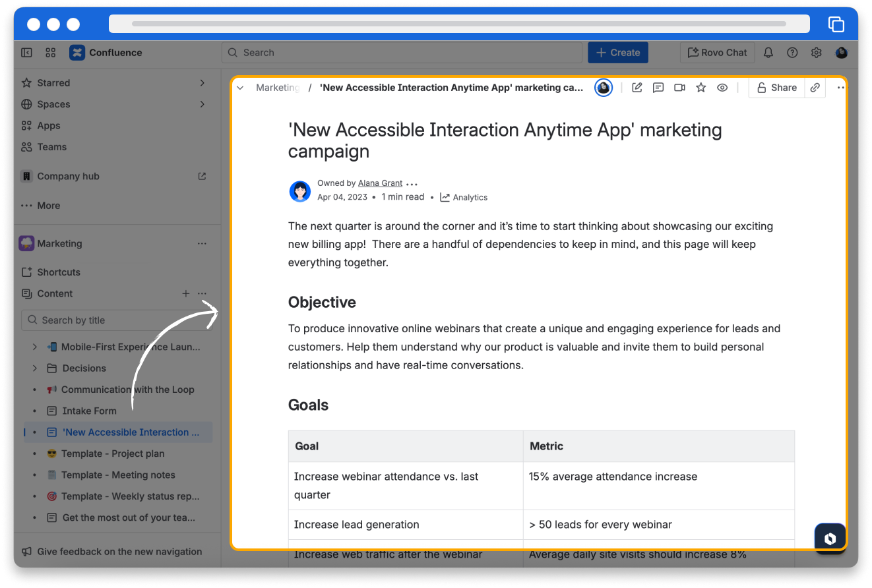Click the browser tabs overview icon
The height and width of the screenshot is (588, 872).
836,24
